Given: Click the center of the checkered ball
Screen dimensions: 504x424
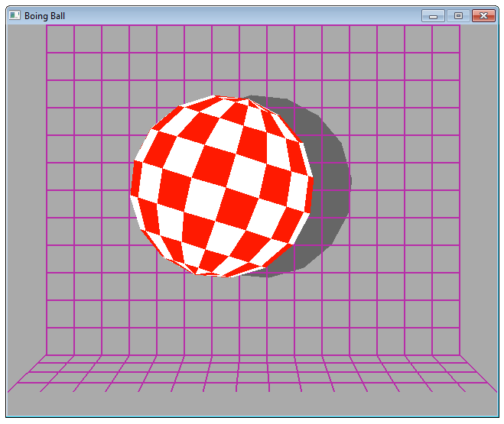Looking at the screenshot, I should (x=222, y=186).
